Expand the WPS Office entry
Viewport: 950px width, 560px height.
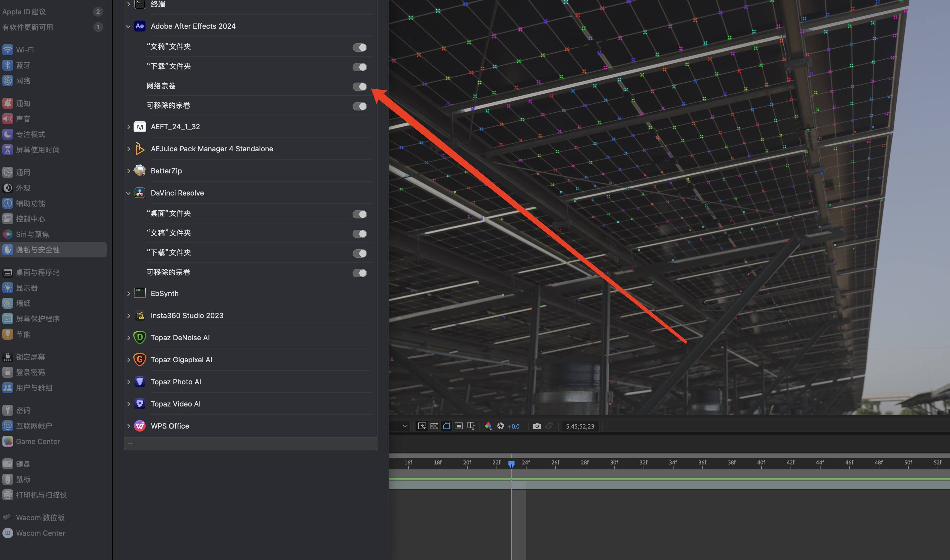(x=128, y=426)
